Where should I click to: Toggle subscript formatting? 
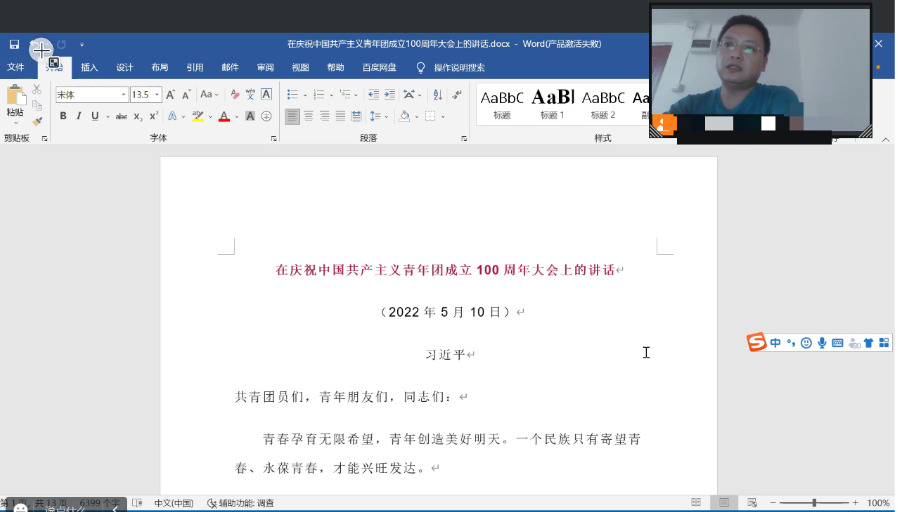138,116
